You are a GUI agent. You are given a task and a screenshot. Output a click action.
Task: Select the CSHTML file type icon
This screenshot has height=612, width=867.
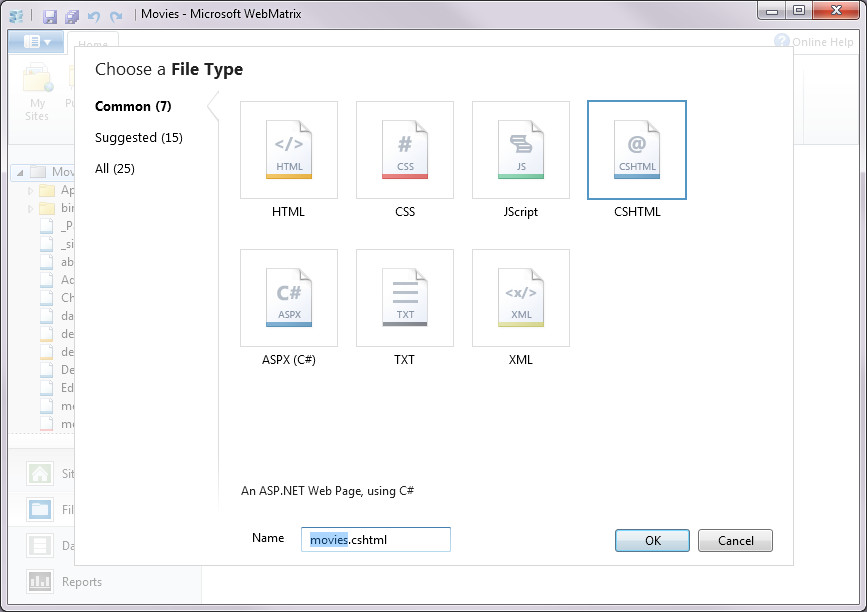point(637,150)
